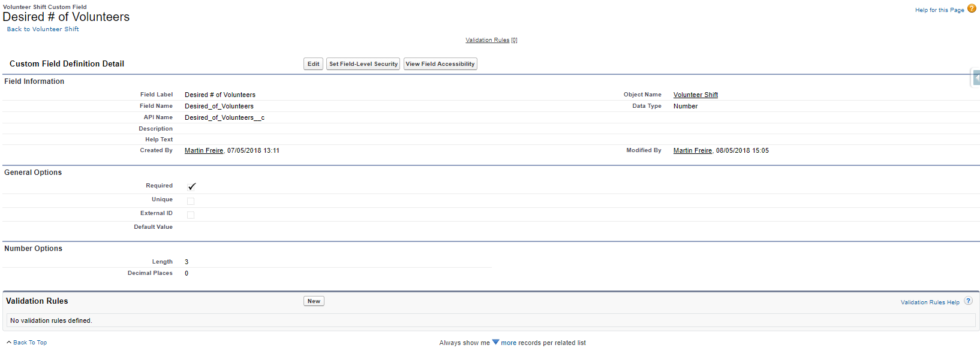Viewport: 980px width, 354px height.
Task: Click the Help for this Page link
Action: 939,10
